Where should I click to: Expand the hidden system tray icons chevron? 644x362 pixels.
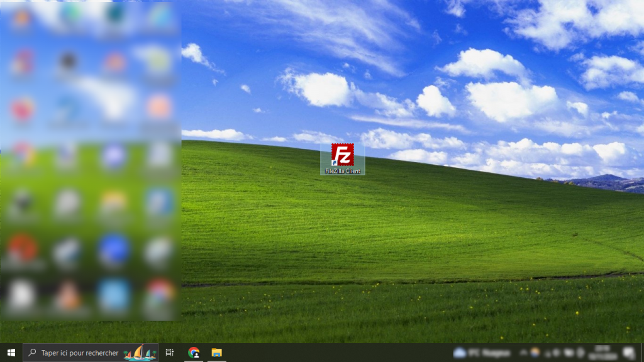(x=523, y=353)
